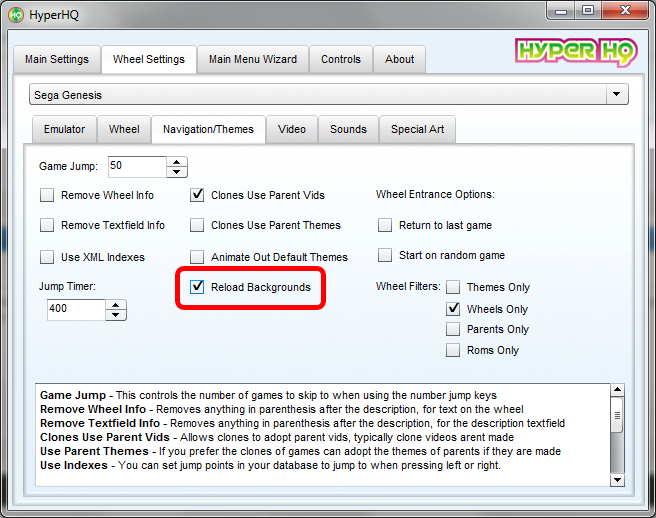This screenshot has height=518, width=656.
Task: Select the Wheel sub-tab
Action: tap(124, 129)
